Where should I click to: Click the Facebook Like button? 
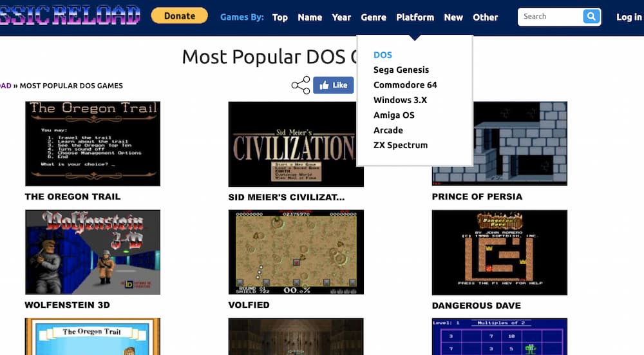click(333, 85)
